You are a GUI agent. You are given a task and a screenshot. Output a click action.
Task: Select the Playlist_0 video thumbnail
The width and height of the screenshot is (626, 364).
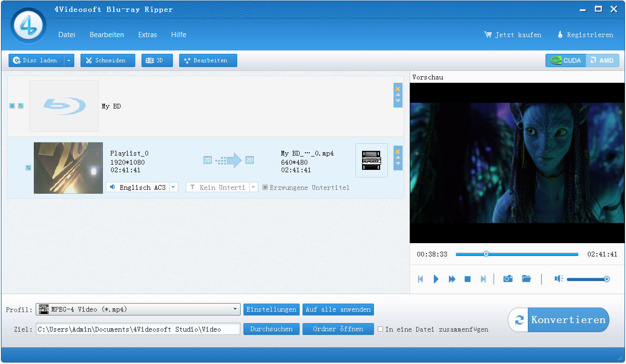(68, 168)
